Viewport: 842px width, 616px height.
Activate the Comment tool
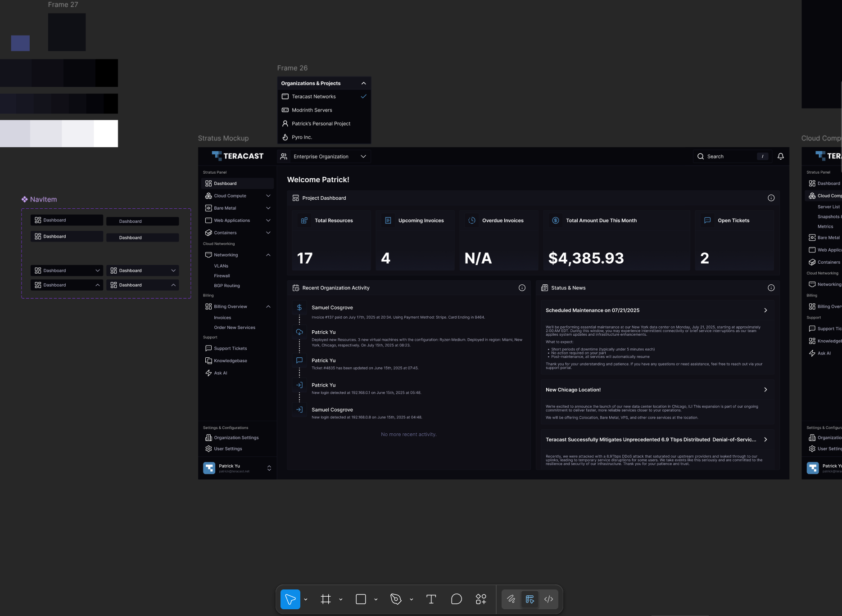point(456,599)
